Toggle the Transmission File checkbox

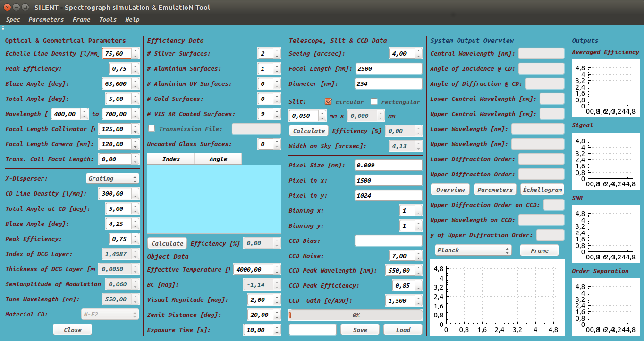pos(152,129)
